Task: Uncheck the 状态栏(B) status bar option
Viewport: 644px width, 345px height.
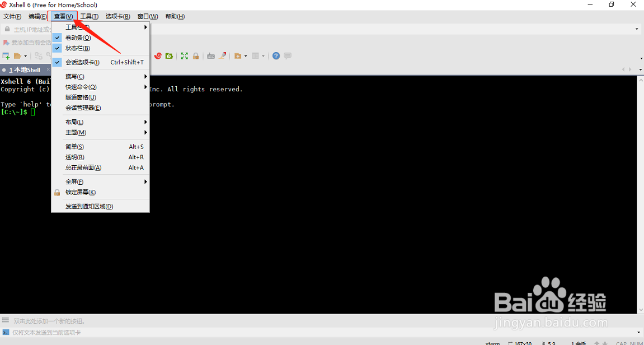Action: click(100, 48)
